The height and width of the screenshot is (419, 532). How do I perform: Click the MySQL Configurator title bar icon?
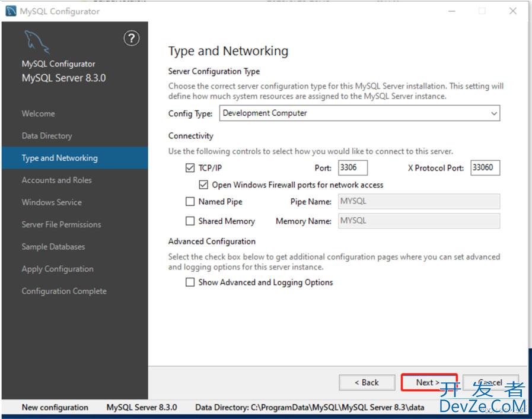pos(11,11)
